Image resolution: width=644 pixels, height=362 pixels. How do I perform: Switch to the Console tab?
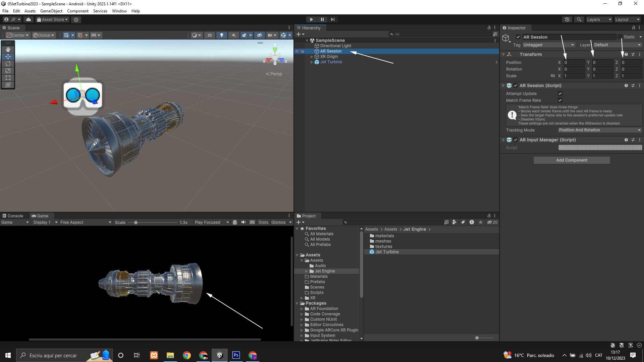click(13, 216)
